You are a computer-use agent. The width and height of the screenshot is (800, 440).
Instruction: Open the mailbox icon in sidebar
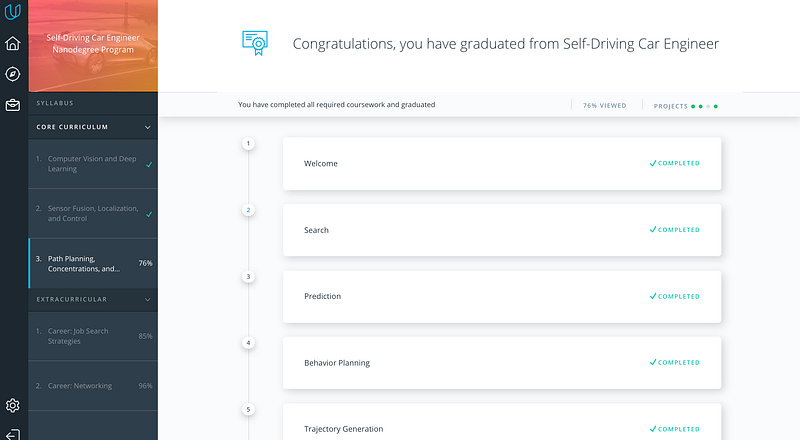tap(13, 104)
